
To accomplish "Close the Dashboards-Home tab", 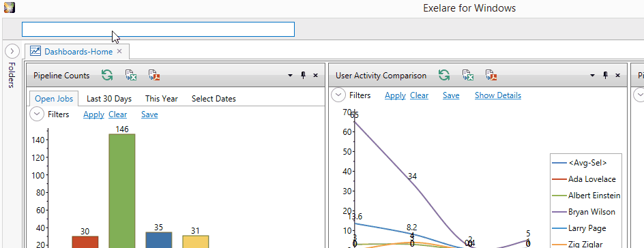I will 119,51.
